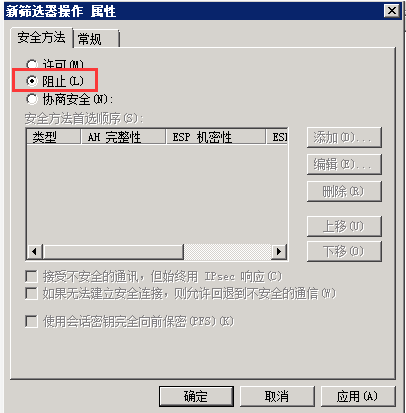The width and height of the screenshot is (406, 413).
Task: Click the list's right scroll arrow
Action: [279, 251]
